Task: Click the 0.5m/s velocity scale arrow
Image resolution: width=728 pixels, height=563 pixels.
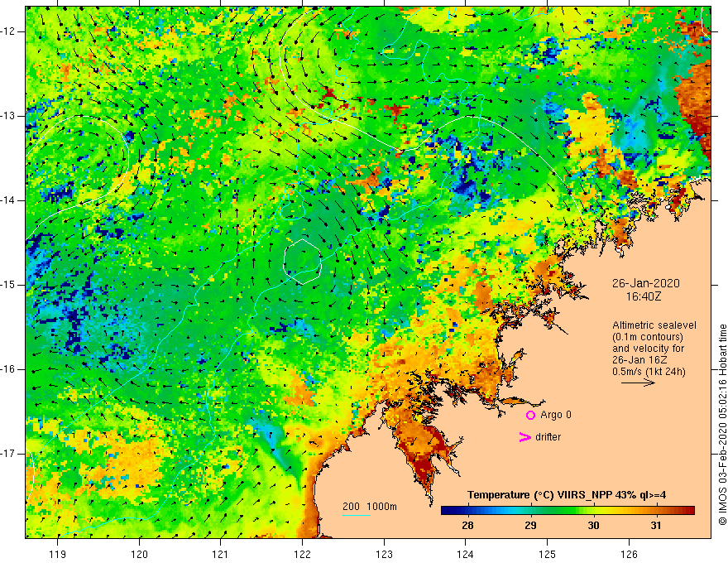Action: pyautogui.click(x=638, y=383)
